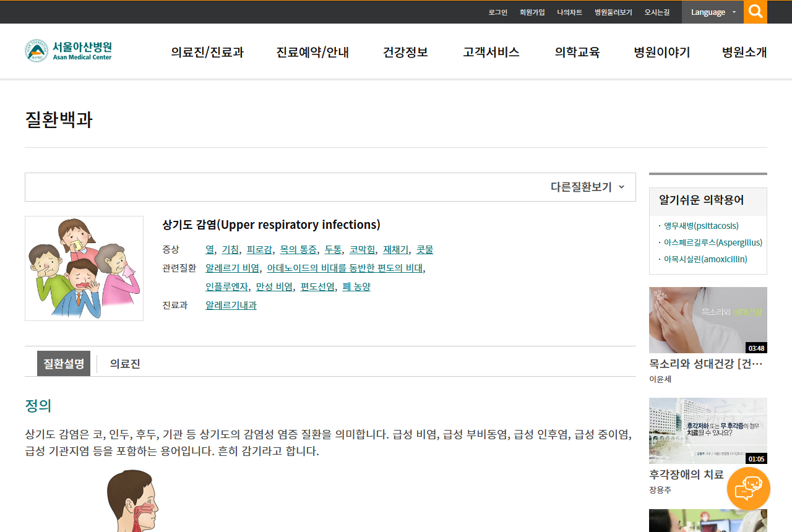
Task: Click the 로그인 link
Action: [x=497, y=12]
